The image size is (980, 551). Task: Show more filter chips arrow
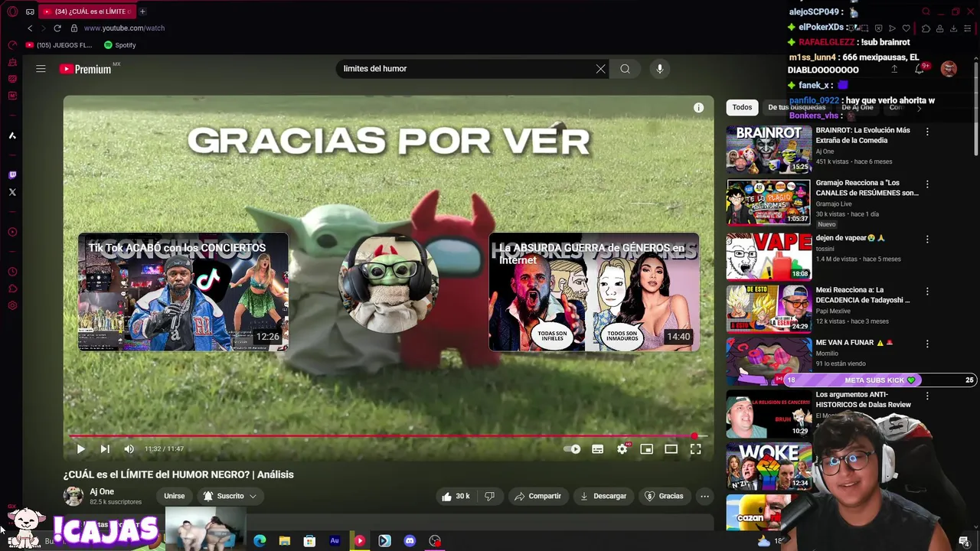(x=920, y=108)
